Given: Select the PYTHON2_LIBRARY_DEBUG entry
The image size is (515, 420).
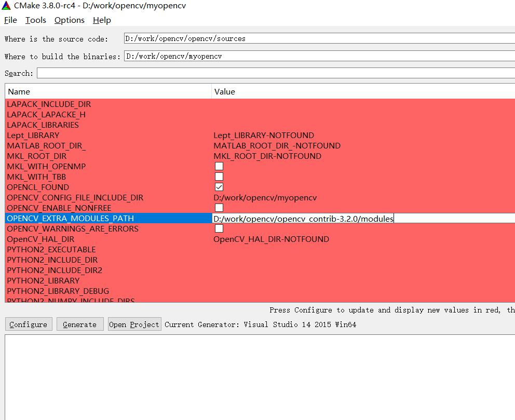Looking at the screenshot, I should [x=58, y=291].
